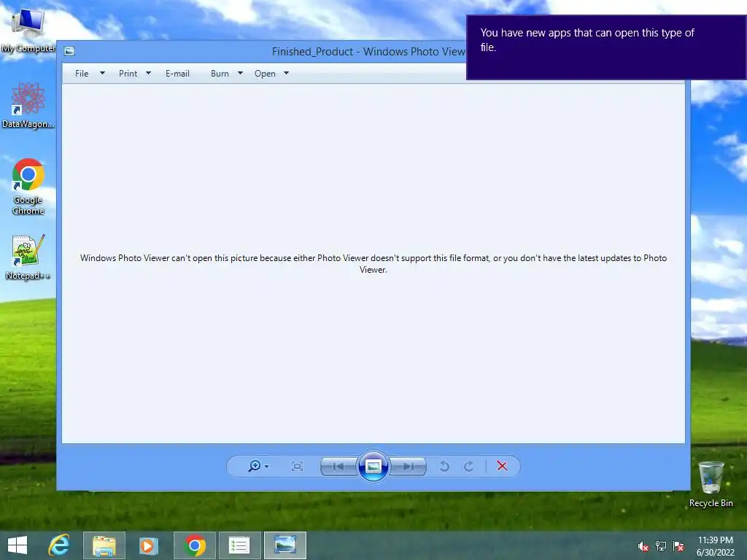Click the clock showing 11:39 PM
747x560 pixels.
716,540
